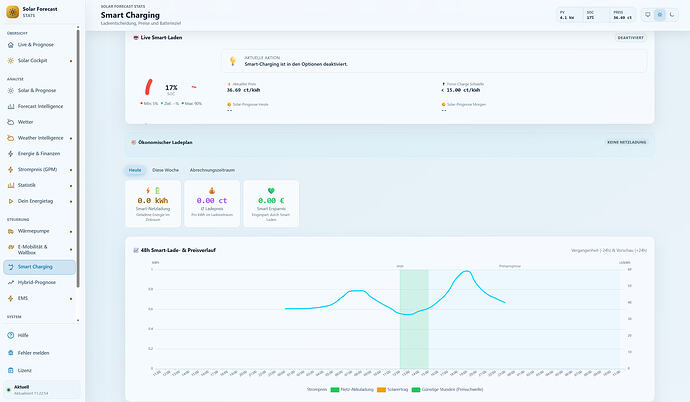Open Solar Cockpit sun icon

[x=11, y=61]
